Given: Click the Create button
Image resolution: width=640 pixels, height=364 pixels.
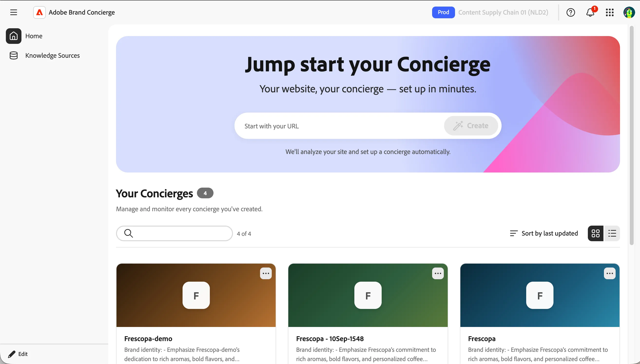Looking at the screenshot, I should pos(471,125).
